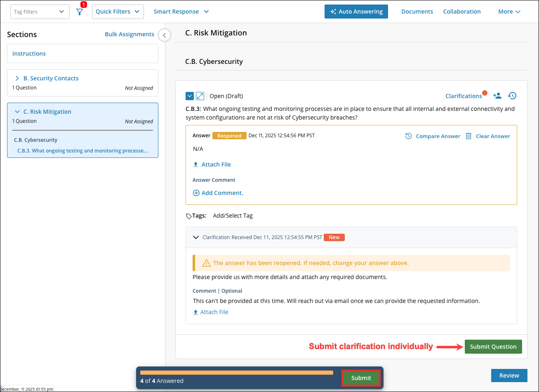Toggle the blue question collapse checkbox
This screenshot has width=539, height=392.
[x=190, y=96]
